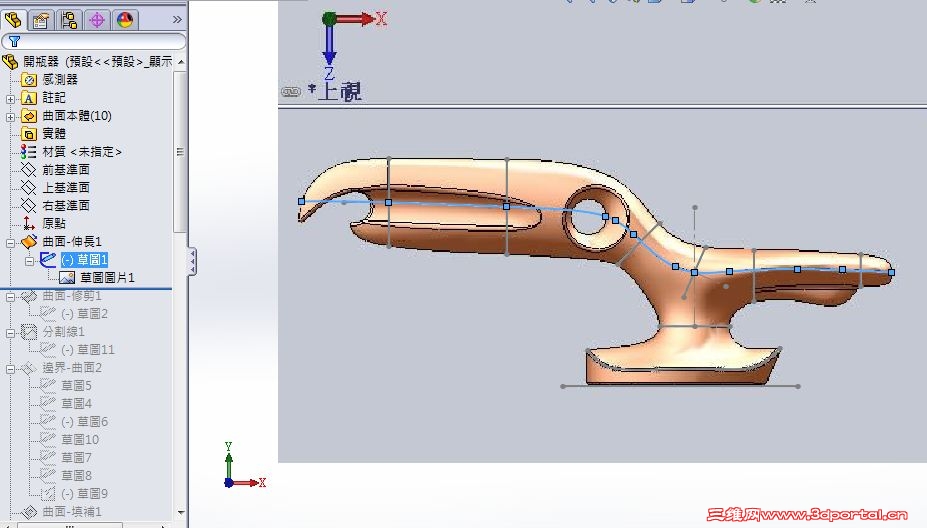Viewport: 927px width, 528px height.
Task: Select the 右基準面 plane icon
Action: 28,205
